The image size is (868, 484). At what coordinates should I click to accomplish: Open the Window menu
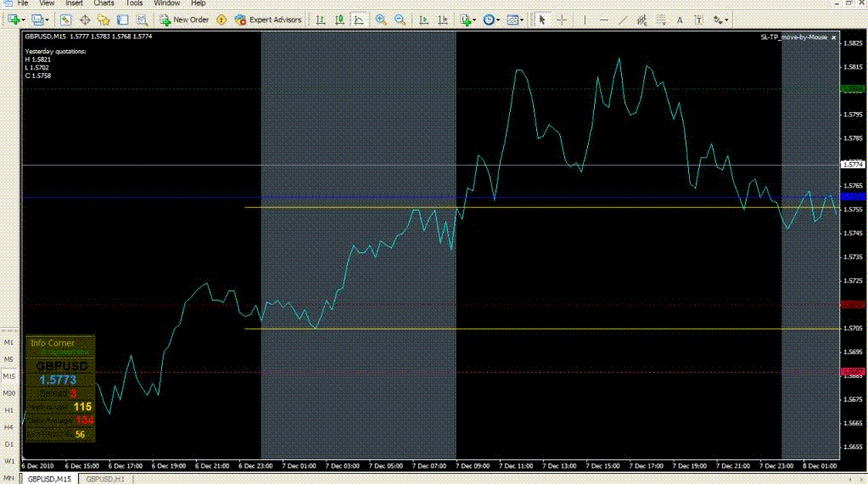click(166, 3)
